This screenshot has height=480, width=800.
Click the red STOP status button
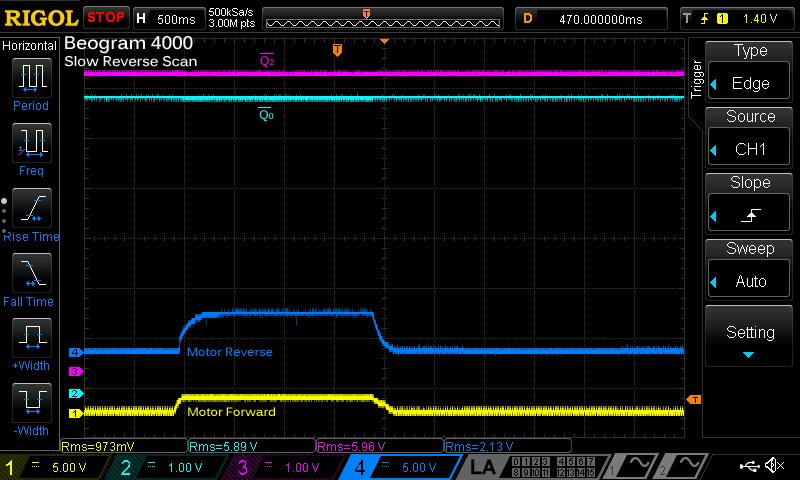click(x=105, y=18)
